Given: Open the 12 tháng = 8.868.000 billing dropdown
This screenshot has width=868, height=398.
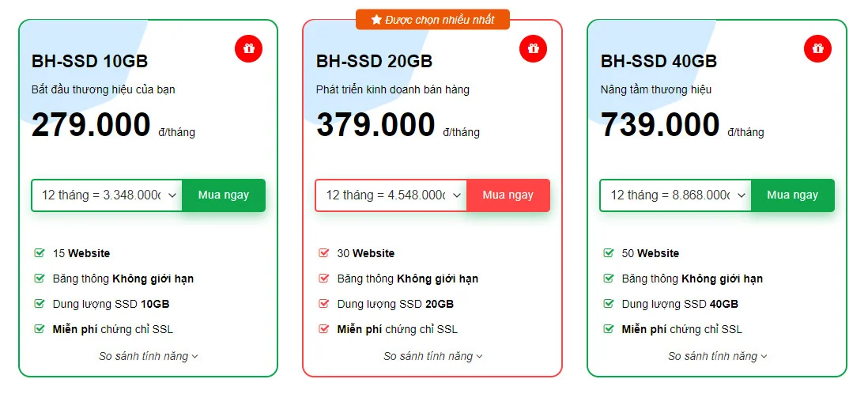Looking at the screenshot, I should (x=676, y=195).
